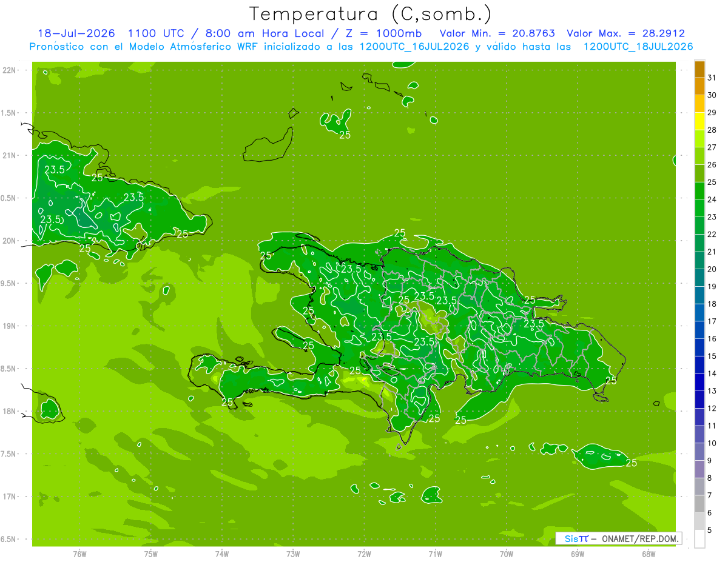Image resolution: width=728 pixels, height=562 pixels.
Task: Click the "1200UTC_18JUL2026" valid-until time
Action: (638, 47)
